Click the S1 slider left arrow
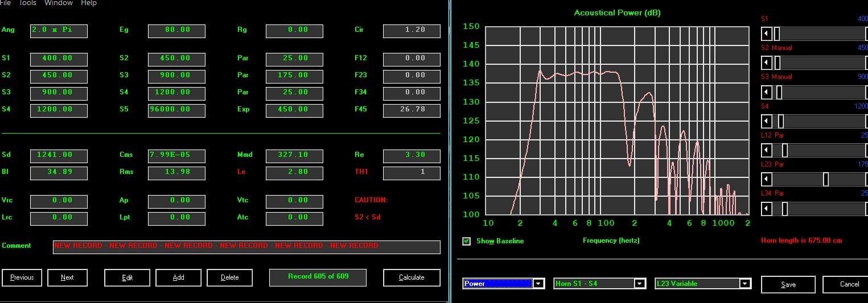Screen dimensions: 868x303 click(x=767, y=33)
